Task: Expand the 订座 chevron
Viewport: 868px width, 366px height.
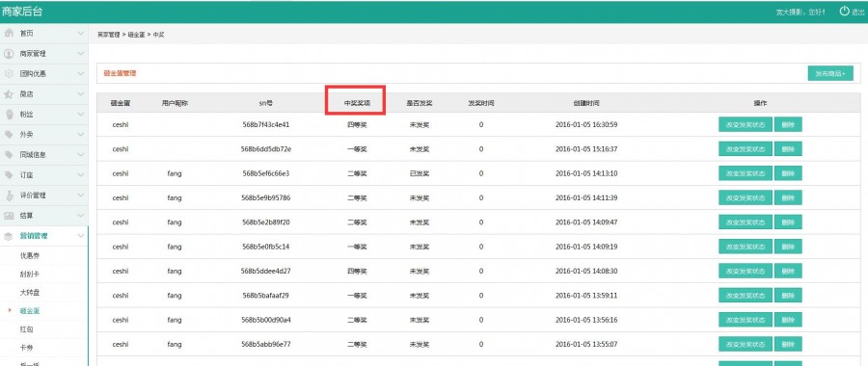Action: pyautogui.click(x=81, y=174)
